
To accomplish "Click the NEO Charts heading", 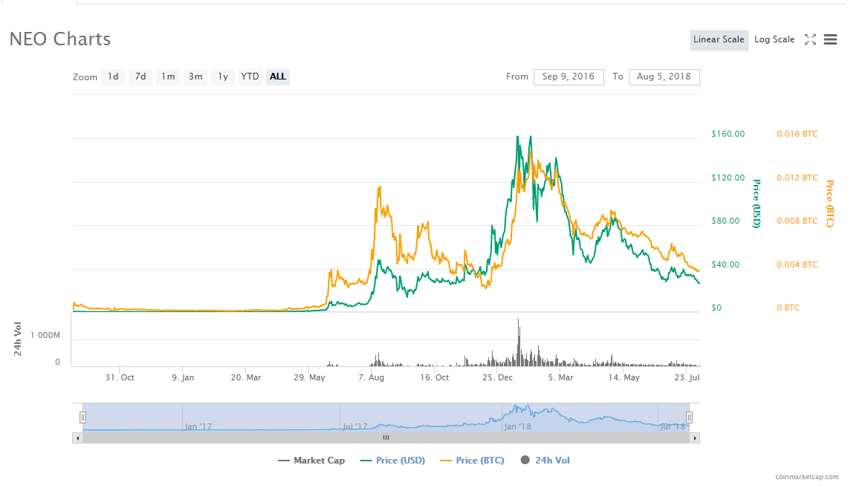I will click(x=60, y=39).
